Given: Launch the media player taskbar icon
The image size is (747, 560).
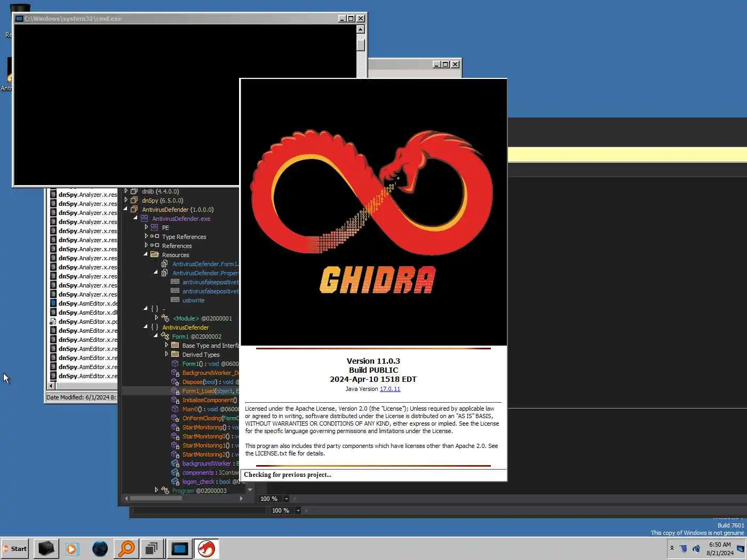Looking at the screenshot, I should [72, 548].
